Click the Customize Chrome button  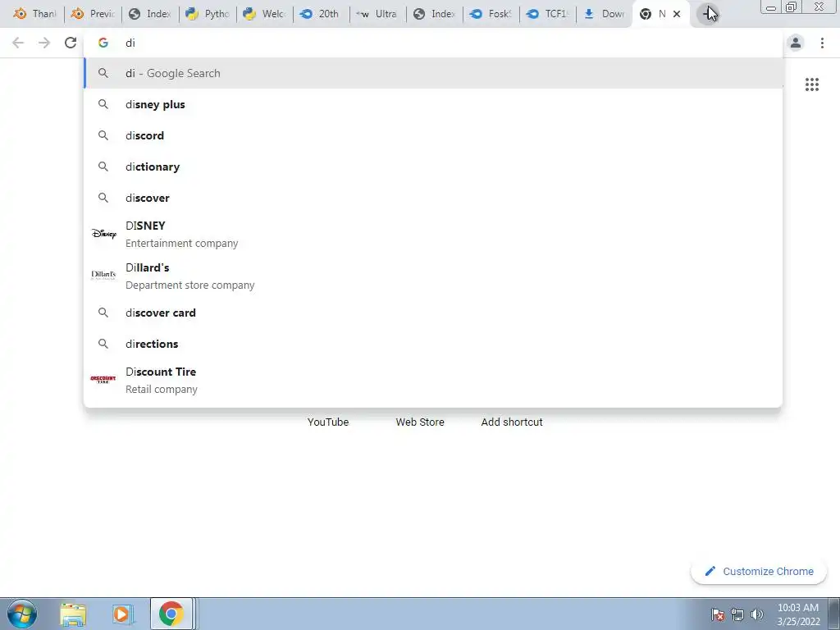click(759, 571)
